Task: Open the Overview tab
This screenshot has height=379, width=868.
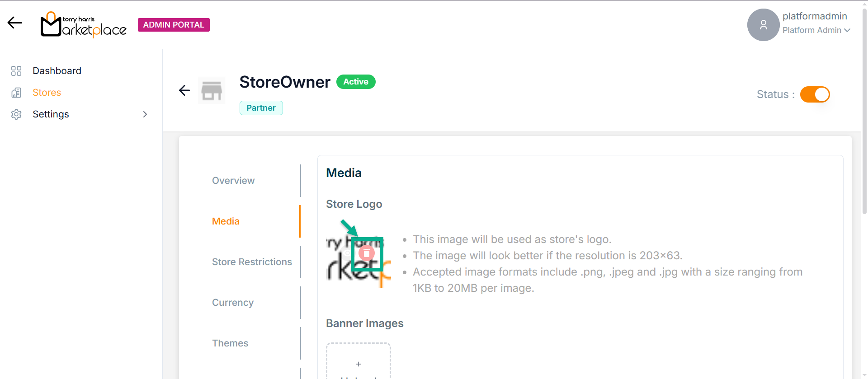Action: pyautogui.click(x=233, y=181)
